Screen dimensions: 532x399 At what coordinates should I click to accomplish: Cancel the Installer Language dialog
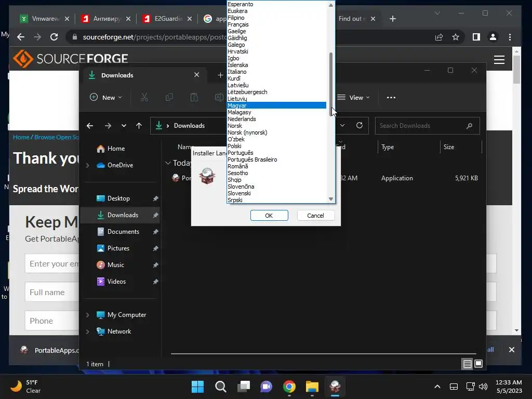coord(315,216)
